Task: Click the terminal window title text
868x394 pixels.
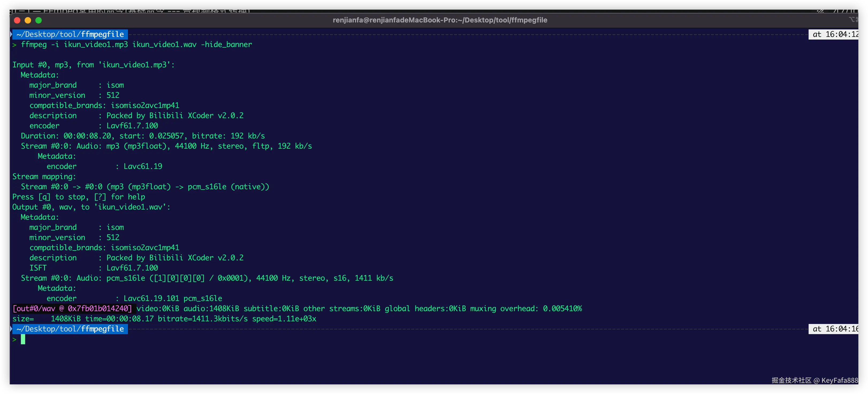Action: pyautogui.click(x=440, y=20)
